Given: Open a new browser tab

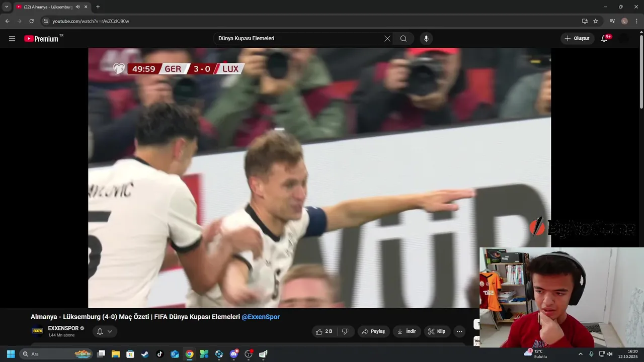Looking at the screenshot, I should (x=98, y=7).
